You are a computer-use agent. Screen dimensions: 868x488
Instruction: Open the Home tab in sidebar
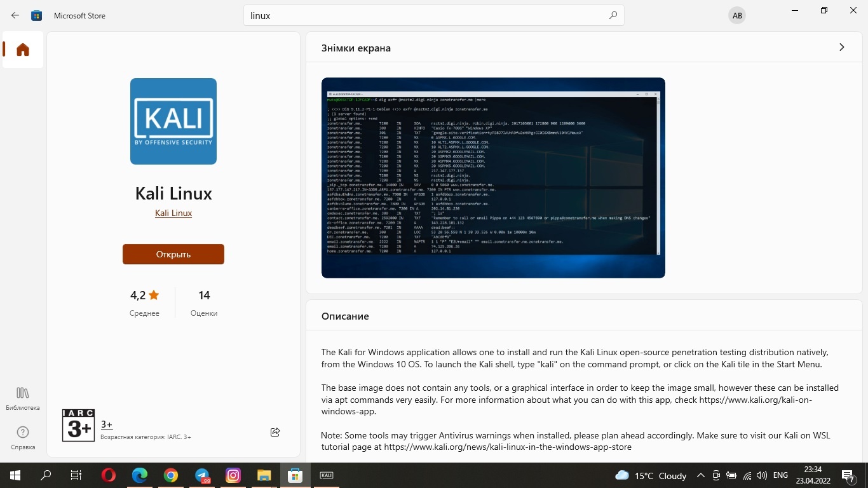(23, 50)
